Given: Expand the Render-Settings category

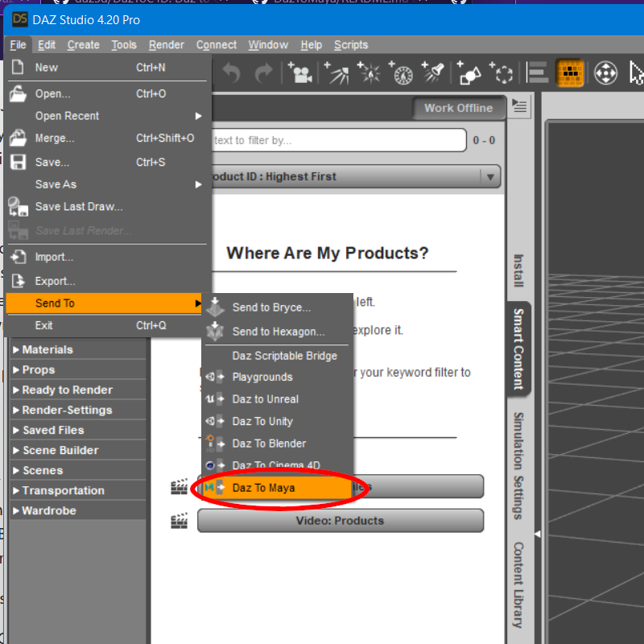Looking at the screenshot, I should pos(77,410).
